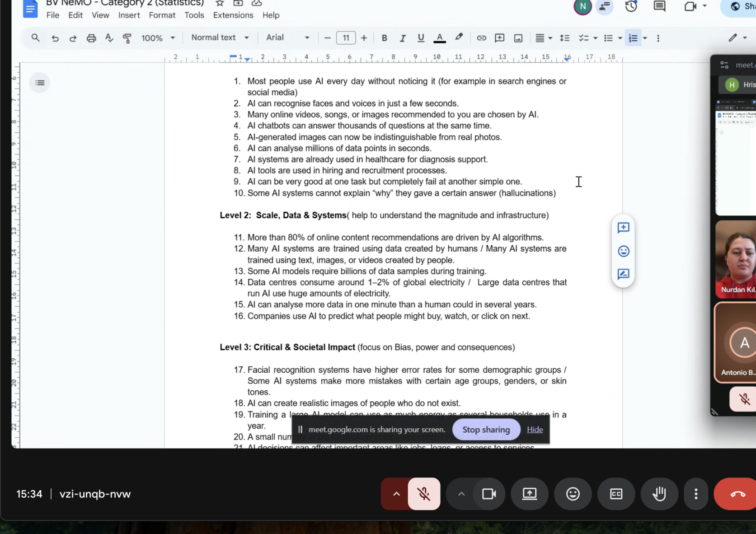Suggest edits from margin icon
756x534 pixels.
click(624, 274)
